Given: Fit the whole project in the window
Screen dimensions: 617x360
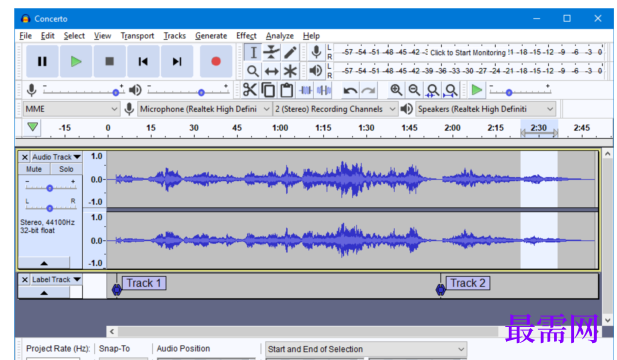Looking at the screenshot, I should 451,90.
